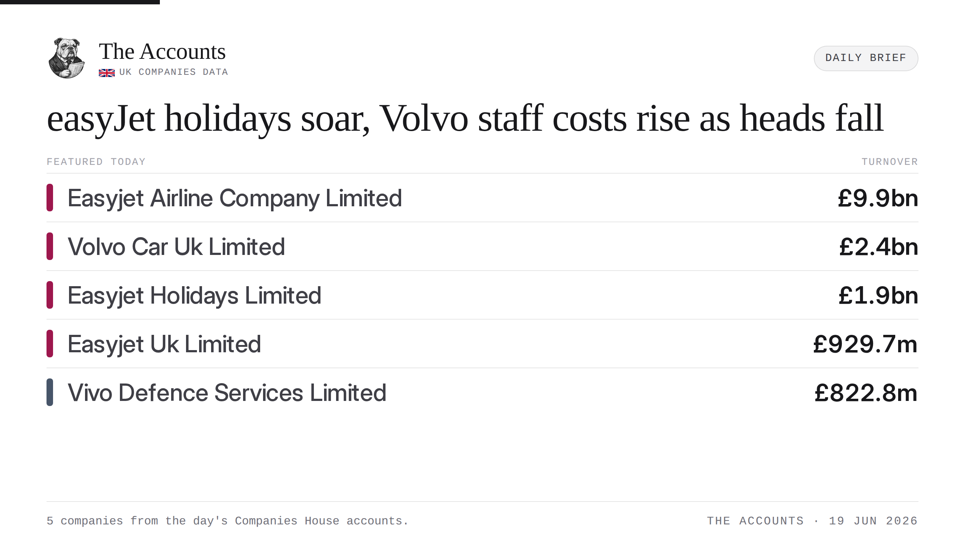This screenshot has width=965, height=560.
Task: Open Volvo Car Uk Limited entry
Action: tap(482, 246)
